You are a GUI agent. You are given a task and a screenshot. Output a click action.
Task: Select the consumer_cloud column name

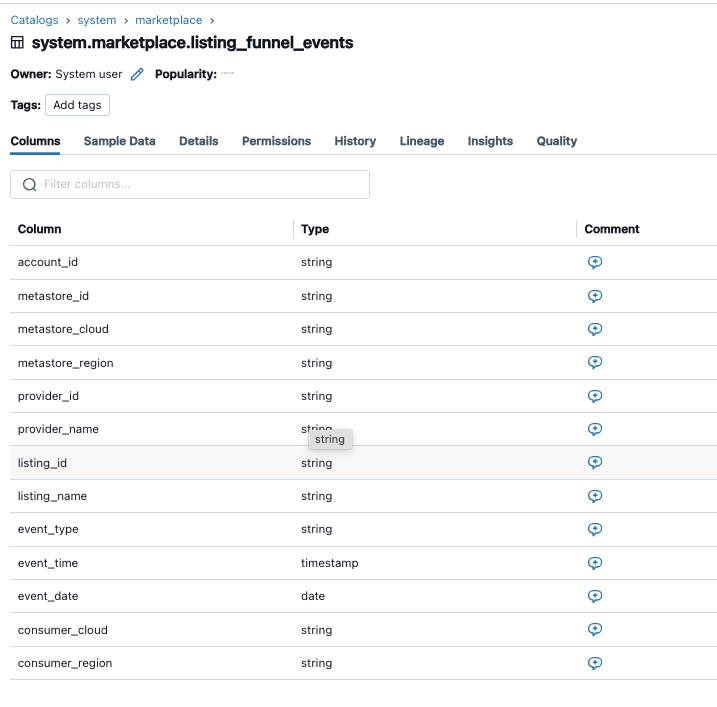pos(63,630)
